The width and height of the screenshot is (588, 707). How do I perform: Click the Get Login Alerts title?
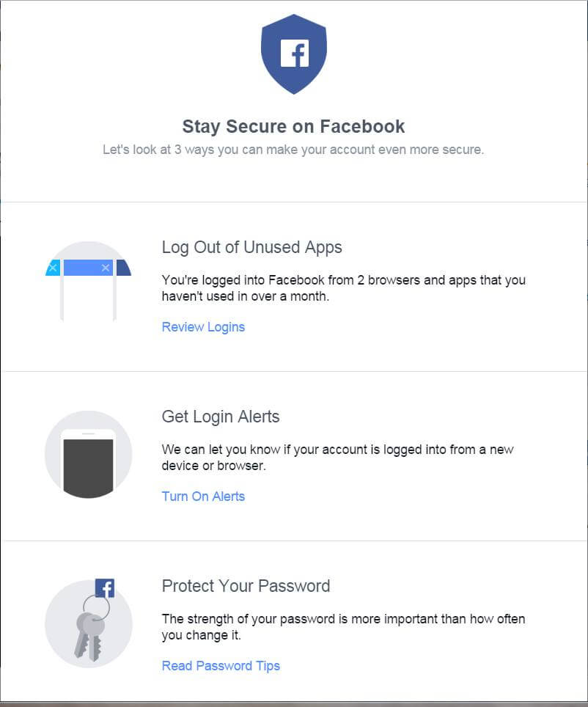click(221, 417)
